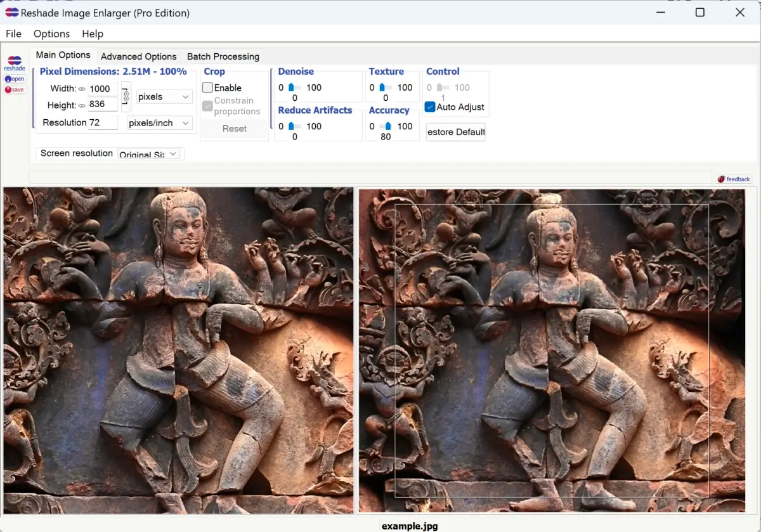Image resolution: width=761 pixels, height=532 pixels.
Task: Click the Denoise heading label
Action: pyautogui.click(x=296, y=72)
